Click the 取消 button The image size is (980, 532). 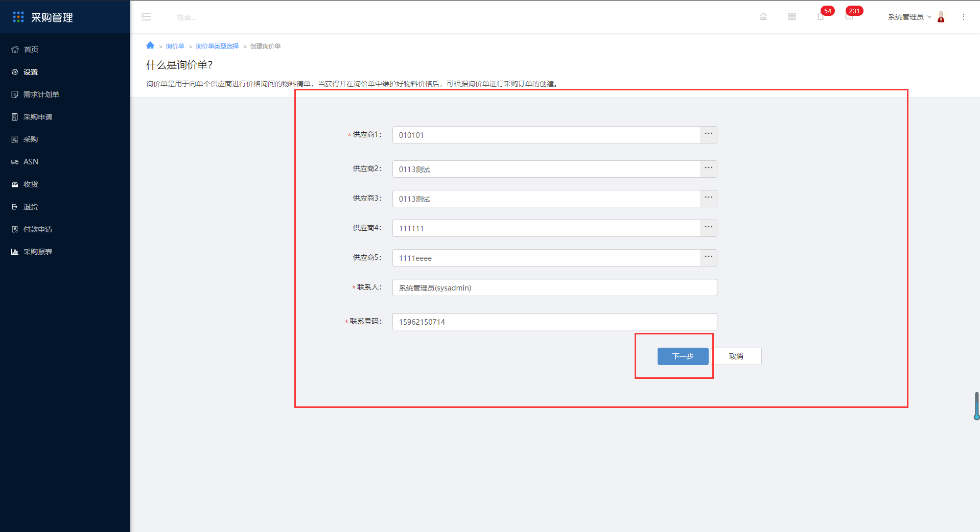click(x=736, y=356)
